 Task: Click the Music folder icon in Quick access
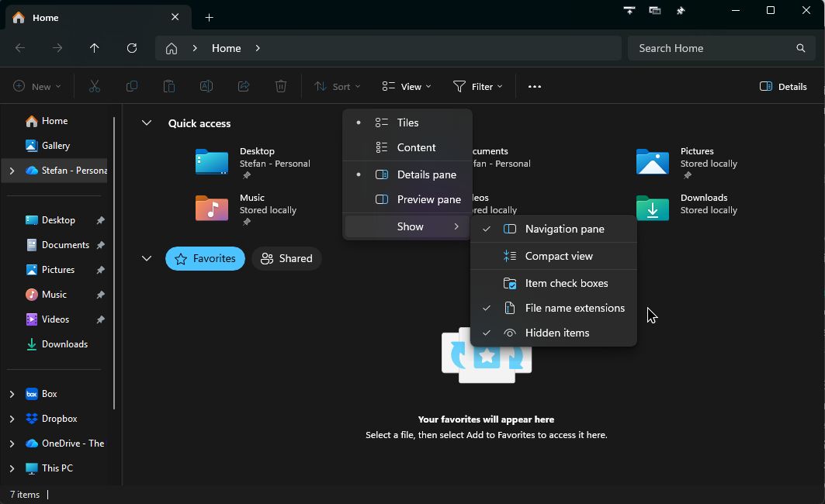tap(211, 208)
